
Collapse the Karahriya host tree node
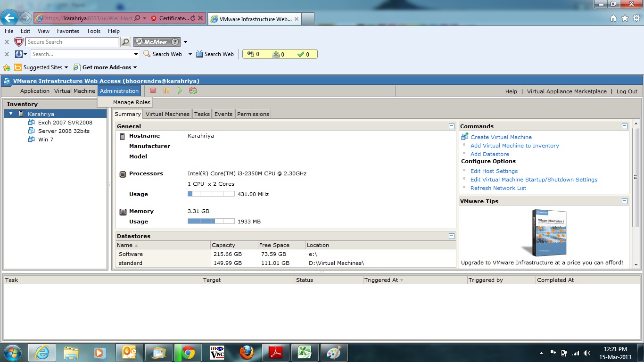click(x=11, y=114)
